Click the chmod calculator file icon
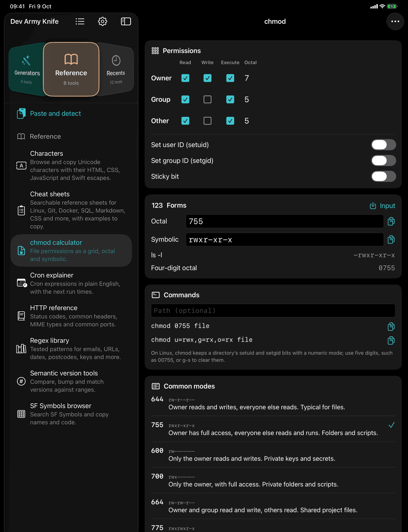The height and width of the screenshot is (532, 408). 21,251
